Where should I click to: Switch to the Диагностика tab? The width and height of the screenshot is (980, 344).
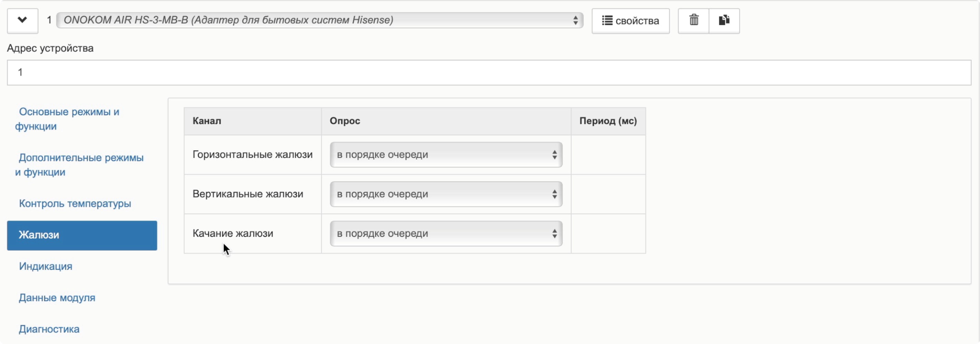(x=49, y=329)
